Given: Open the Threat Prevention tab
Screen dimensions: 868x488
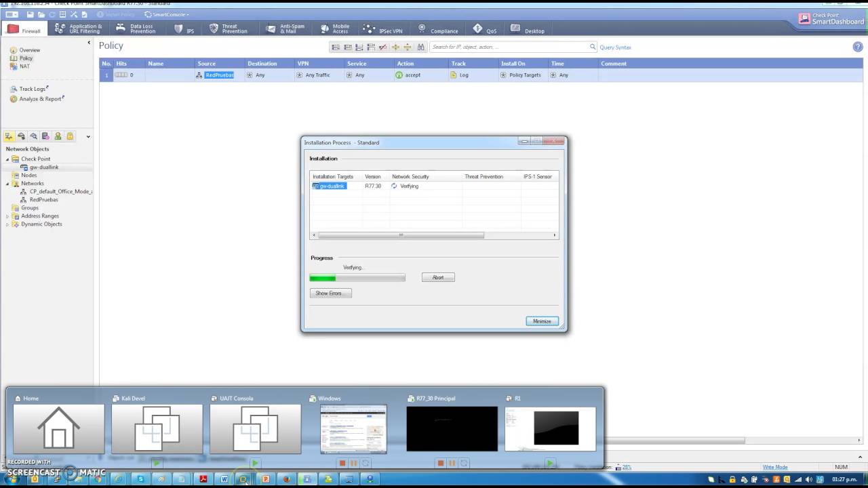Looking at the screenshot, I should point(229,29).
